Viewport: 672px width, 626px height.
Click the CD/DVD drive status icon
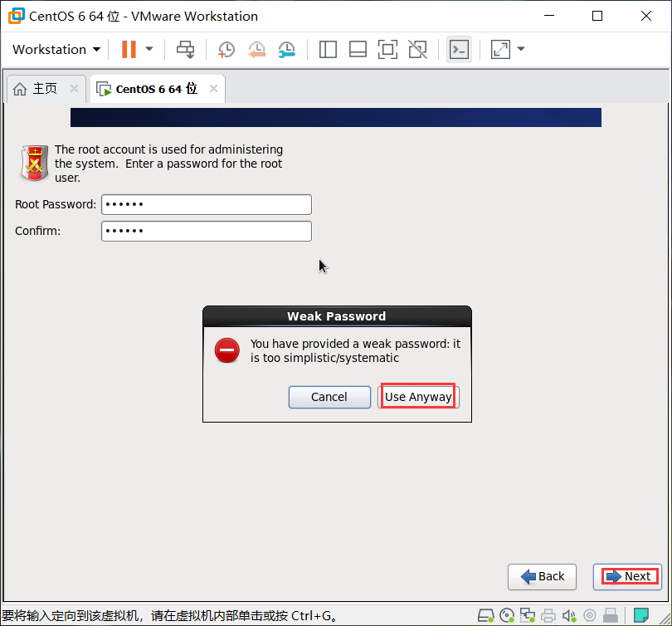click(507, 616)
